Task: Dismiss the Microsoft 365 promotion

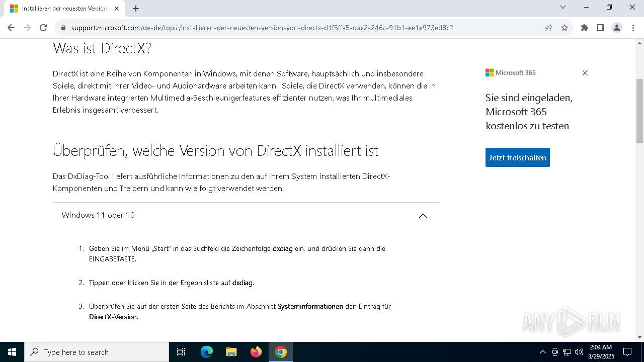Action: pos(585,73)
